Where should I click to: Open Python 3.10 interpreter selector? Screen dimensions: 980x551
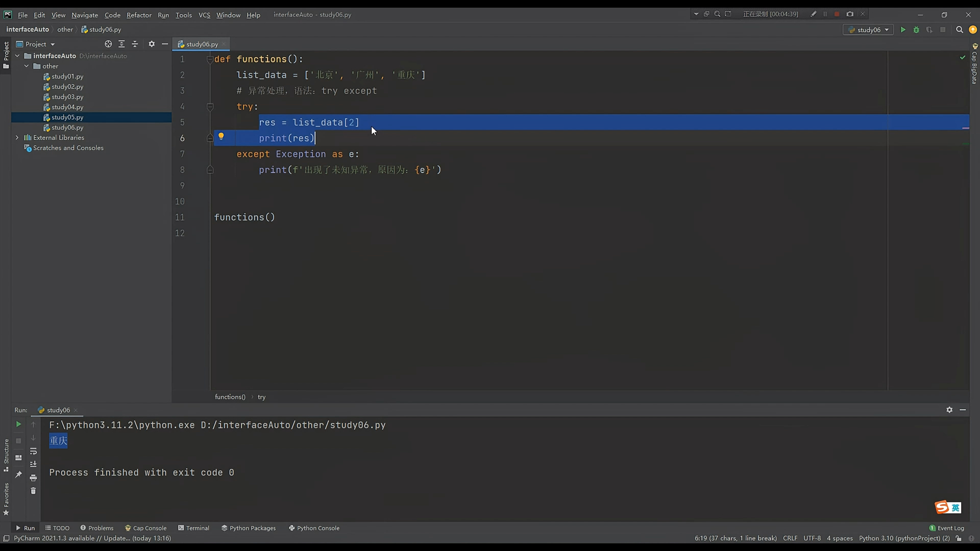click(904, 538)
